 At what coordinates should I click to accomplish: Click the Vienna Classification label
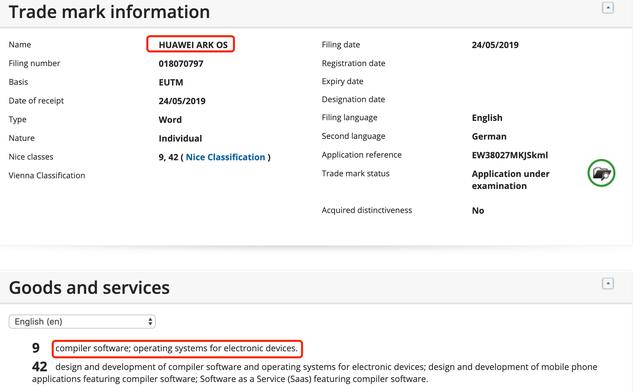point(47,176)
